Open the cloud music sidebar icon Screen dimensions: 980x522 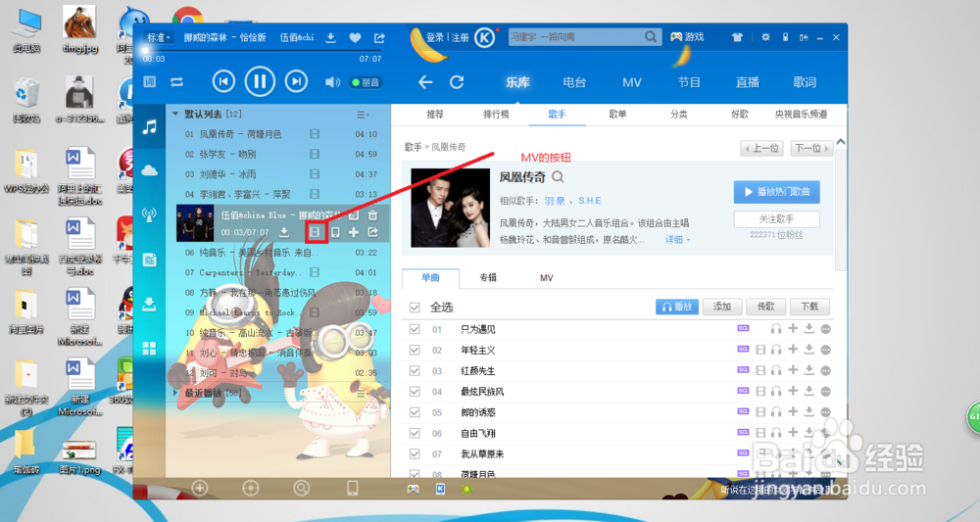click(x=149, y=170)
